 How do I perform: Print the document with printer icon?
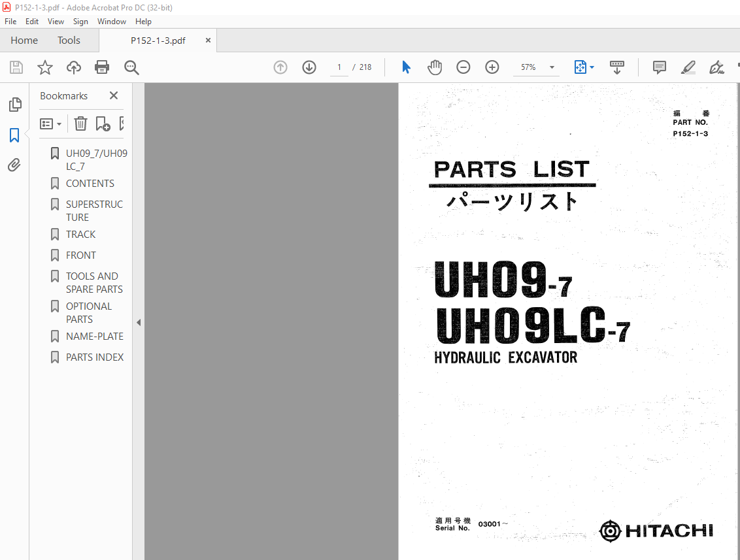pyautogui.click(x=102, y=67)
